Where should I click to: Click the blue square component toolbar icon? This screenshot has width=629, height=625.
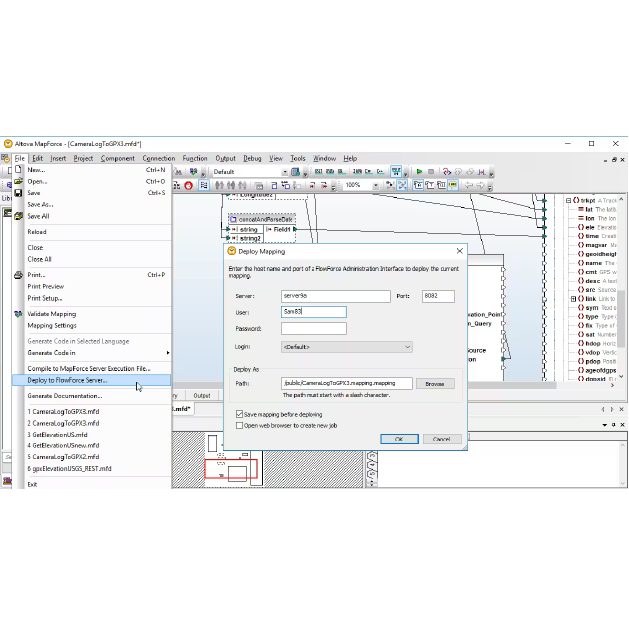[274, 185]
